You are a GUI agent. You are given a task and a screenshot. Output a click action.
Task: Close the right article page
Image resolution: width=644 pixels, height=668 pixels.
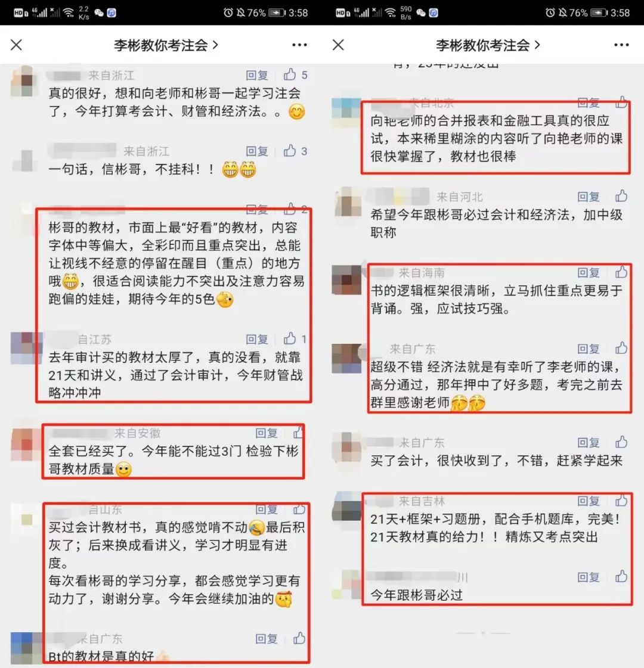click(339, 45)
